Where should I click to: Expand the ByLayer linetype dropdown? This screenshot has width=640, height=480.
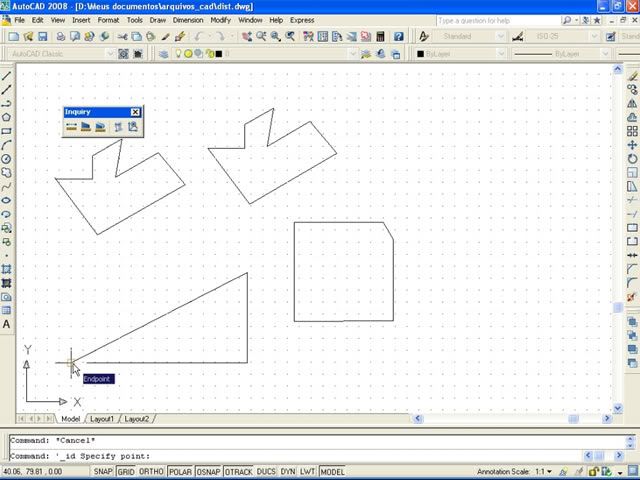click(606, 54)
